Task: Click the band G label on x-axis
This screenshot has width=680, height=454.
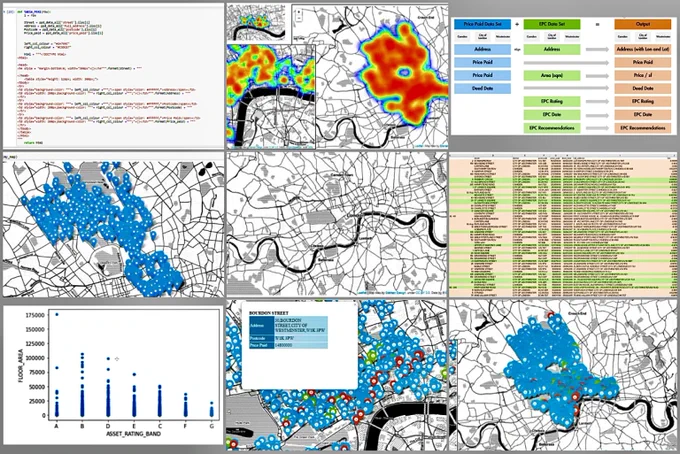Action: (x=212, y=426)
